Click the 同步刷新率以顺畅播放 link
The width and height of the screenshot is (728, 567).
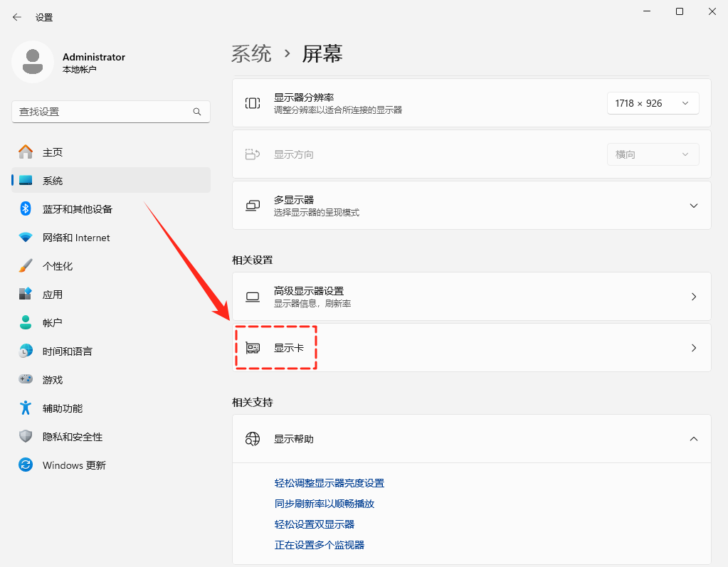click(x=324, y=504)
